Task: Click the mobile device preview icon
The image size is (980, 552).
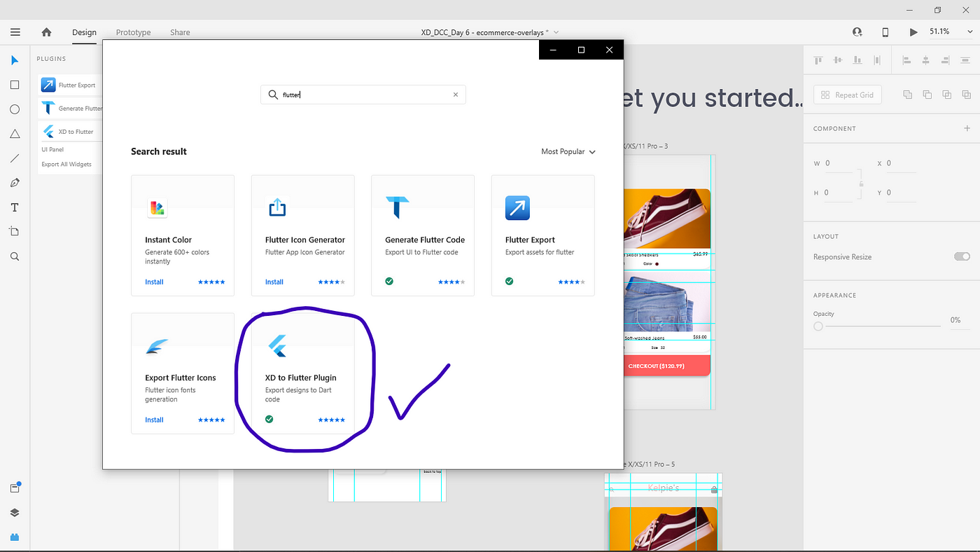Action: [885, 32]
